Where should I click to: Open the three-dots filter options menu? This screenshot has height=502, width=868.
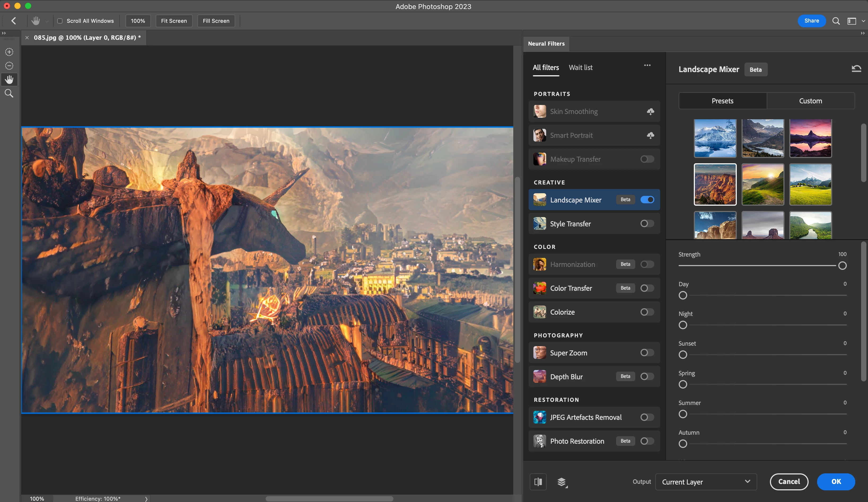click(647, 65)
